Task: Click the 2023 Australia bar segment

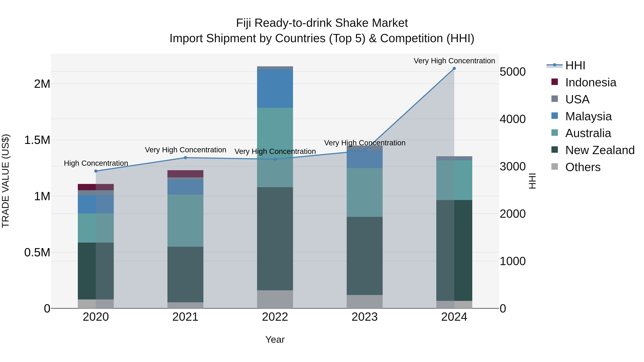Action: click(x=365, y=192)
